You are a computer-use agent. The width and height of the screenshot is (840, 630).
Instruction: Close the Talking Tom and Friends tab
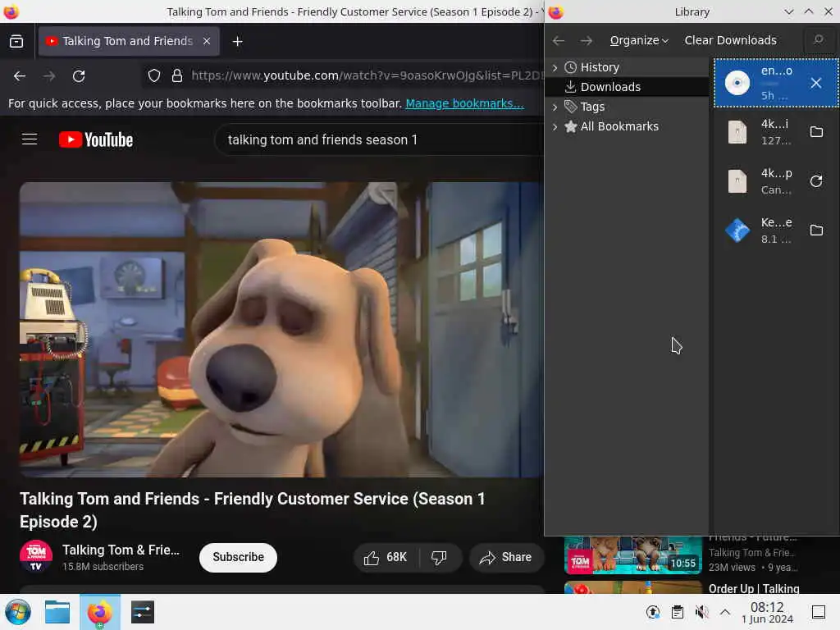pos(207,41)
